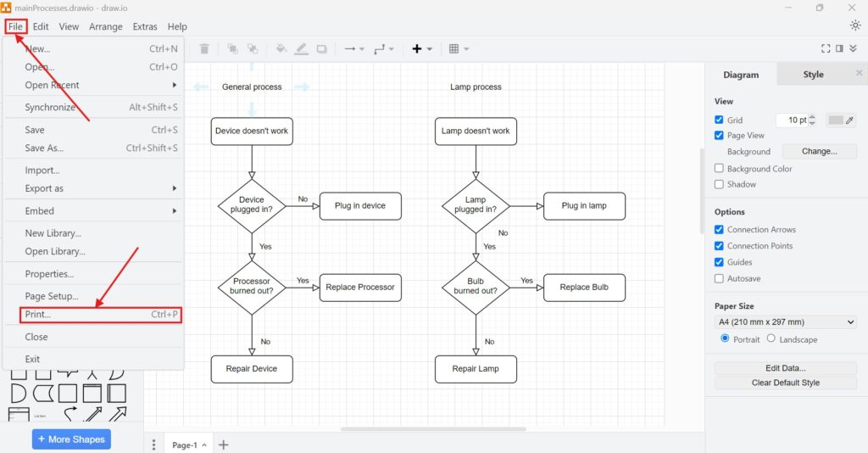This screenshot has width=868, height=453.
Task: Click the More Shapes button
Action: click(71, 439)
